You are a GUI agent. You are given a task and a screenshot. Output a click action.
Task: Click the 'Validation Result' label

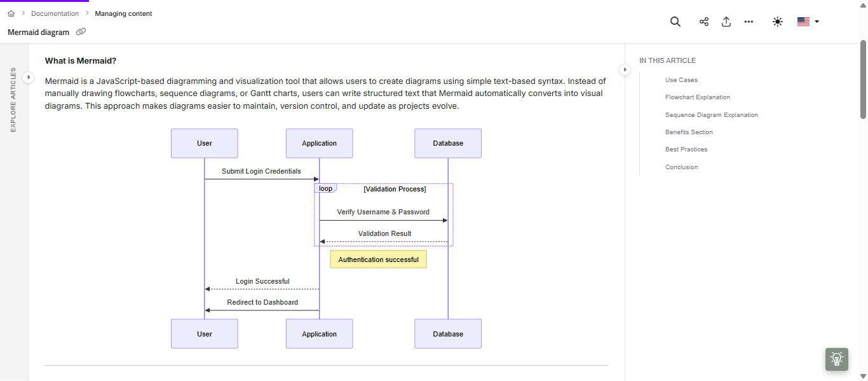point(384,233)
